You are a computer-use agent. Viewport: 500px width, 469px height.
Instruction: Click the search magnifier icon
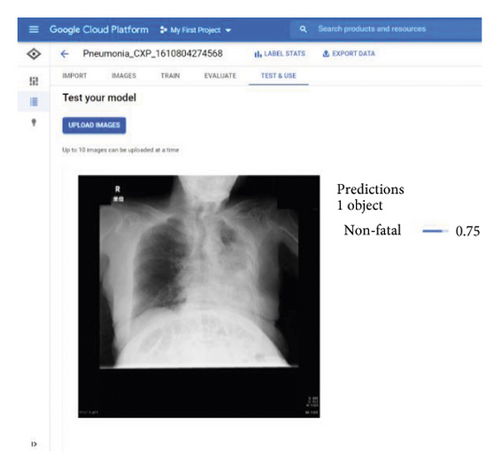[303, 29]
